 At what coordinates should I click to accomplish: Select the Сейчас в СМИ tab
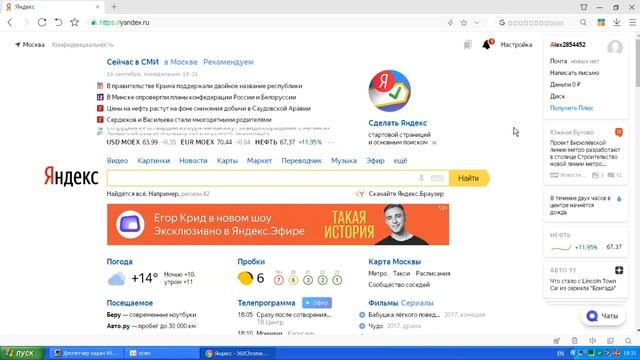pyautogui.click(x=132, y=62)
